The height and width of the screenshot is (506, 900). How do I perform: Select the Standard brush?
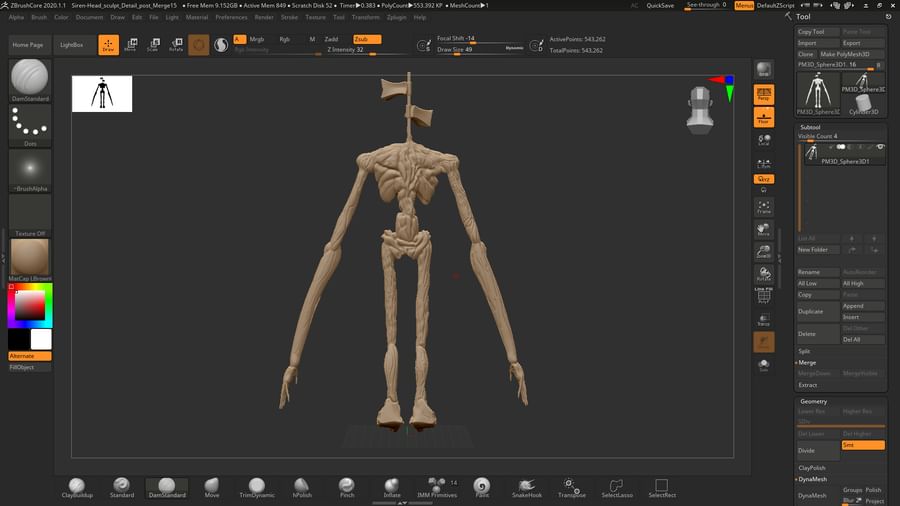[x=122, y=488]
